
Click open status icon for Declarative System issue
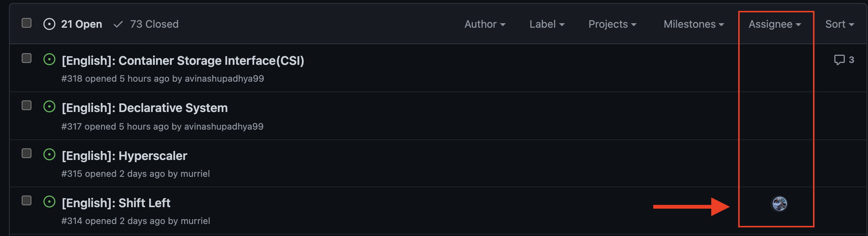point(49,107)
